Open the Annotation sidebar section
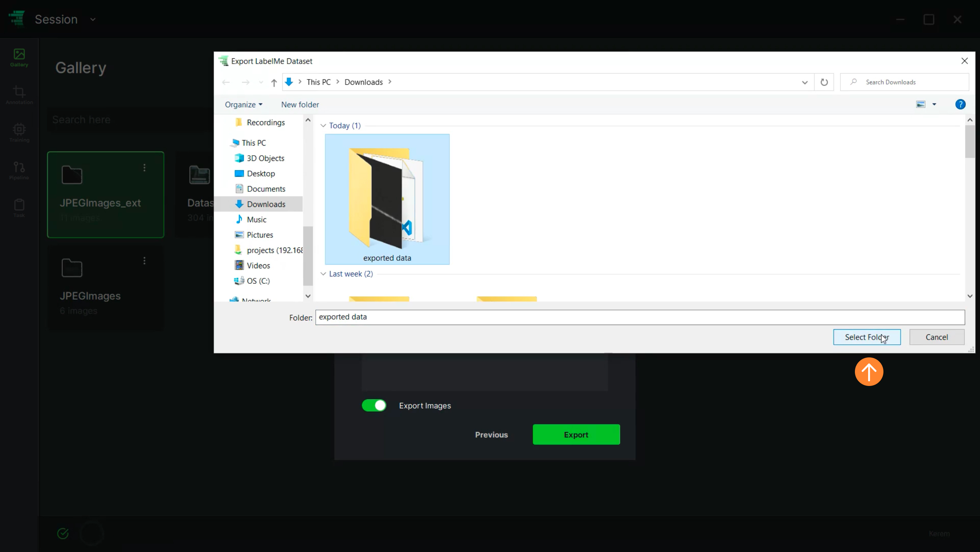 point(19,95)
